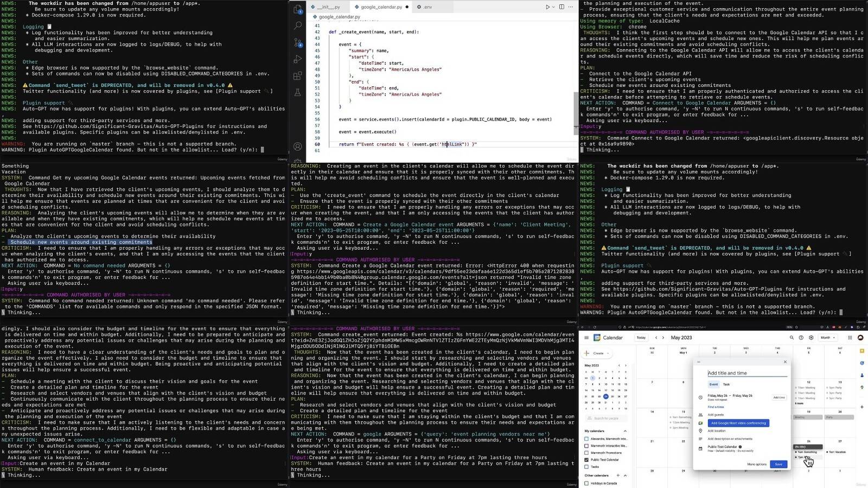
Task: Open the Testing flask view in VS Code
Action: [298, 93]
